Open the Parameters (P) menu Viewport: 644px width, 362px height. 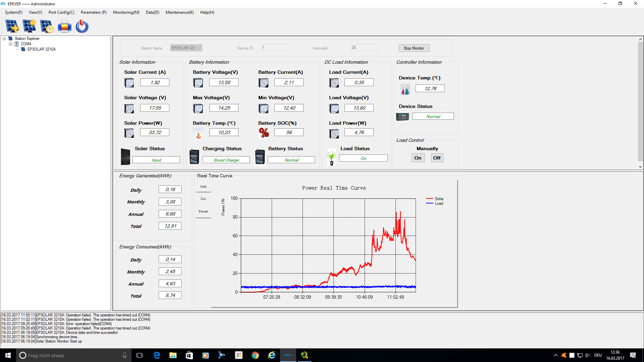(94, 12)
